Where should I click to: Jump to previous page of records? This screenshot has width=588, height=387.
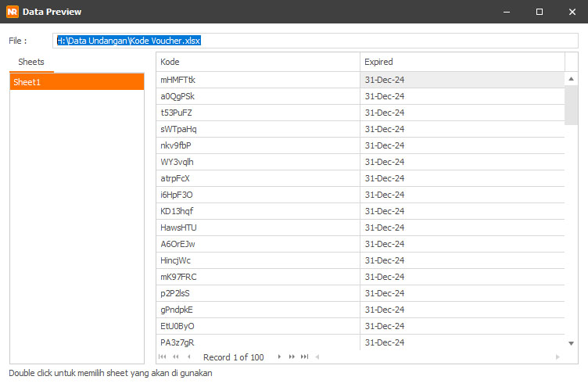(176, 357)
